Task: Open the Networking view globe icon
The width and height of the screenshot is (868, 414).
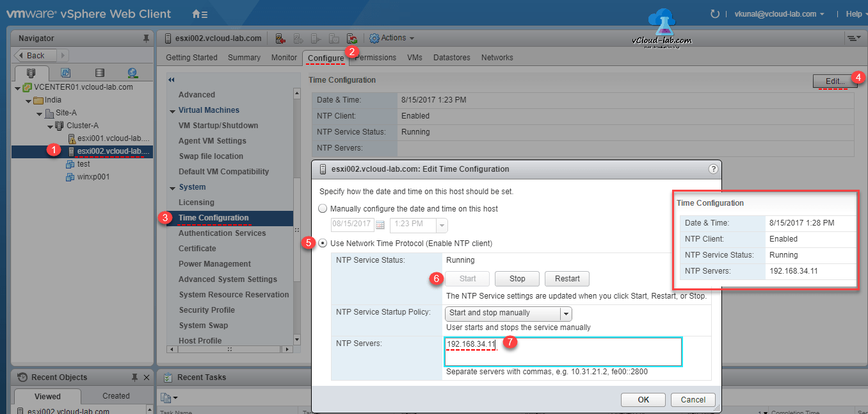Action: point(132,72)
